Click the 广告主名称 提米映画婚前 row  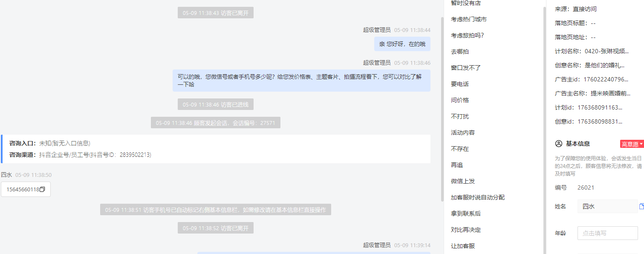pyautogui.click(x=594, y=93)
